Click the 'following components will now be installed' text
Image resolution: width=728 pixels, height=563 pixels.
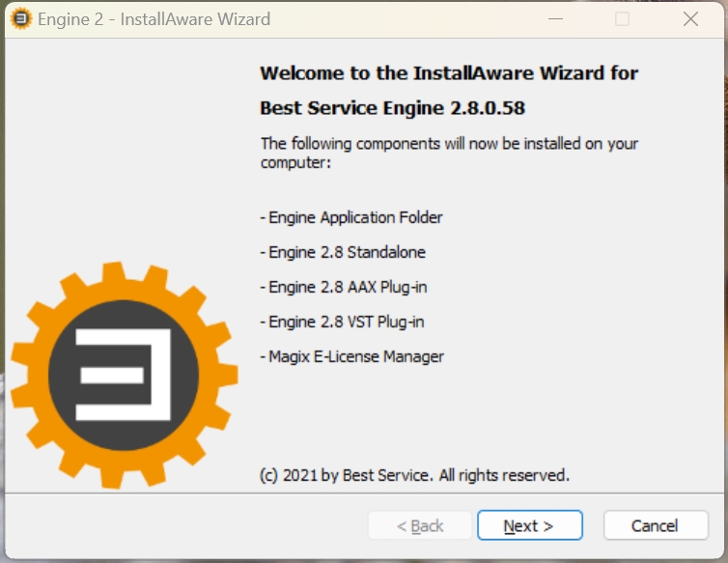pos(449,153)
